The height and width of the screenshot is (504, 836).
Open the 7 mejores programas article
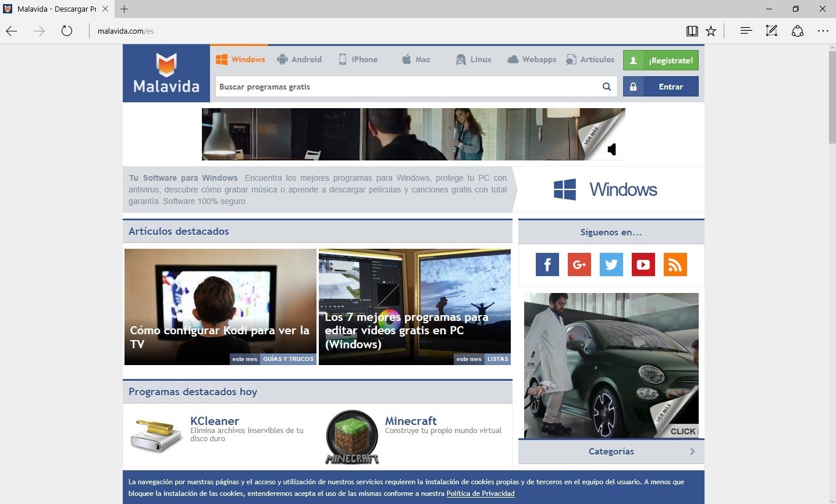coord(415,307)
